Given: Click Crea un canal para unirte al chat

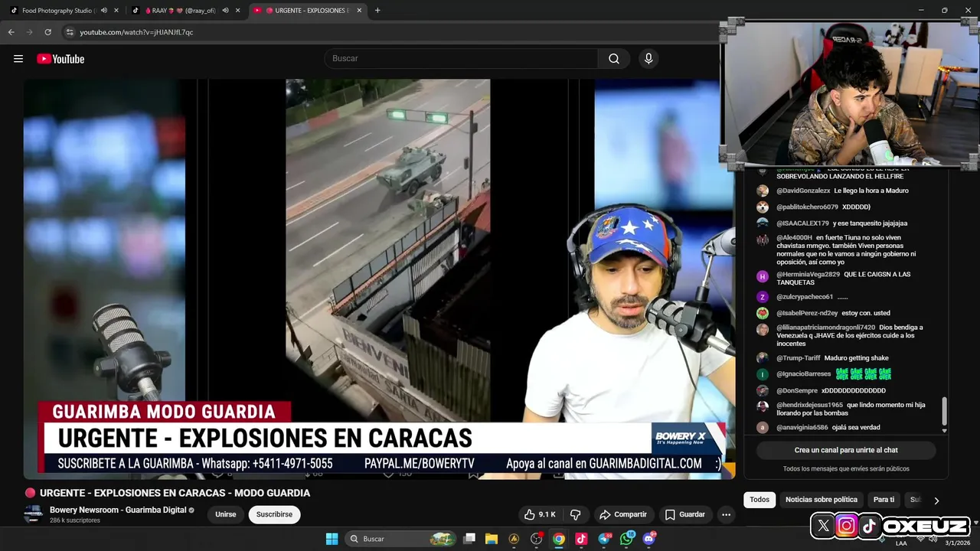Looking at the screenshot, I should (x=846, y=450).
